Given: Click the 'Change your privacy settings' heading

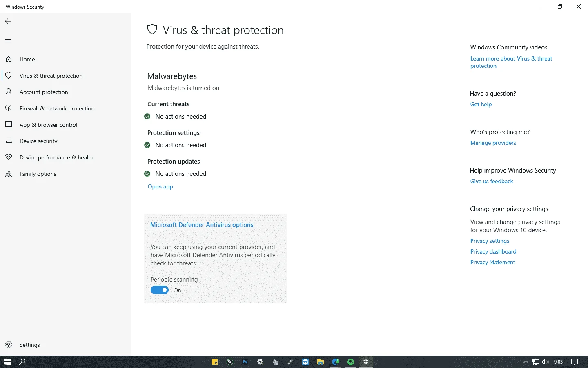Looking at the screenshot, I should [509, 209].
